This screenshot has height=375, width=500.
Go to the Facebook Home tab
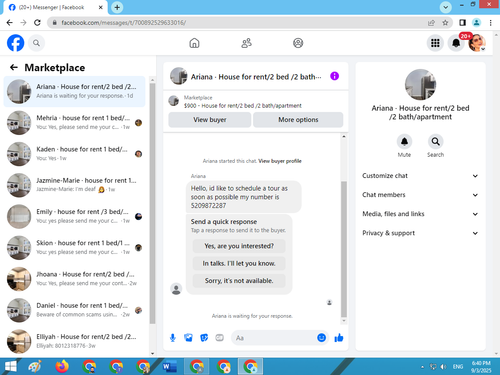point(194,43)
